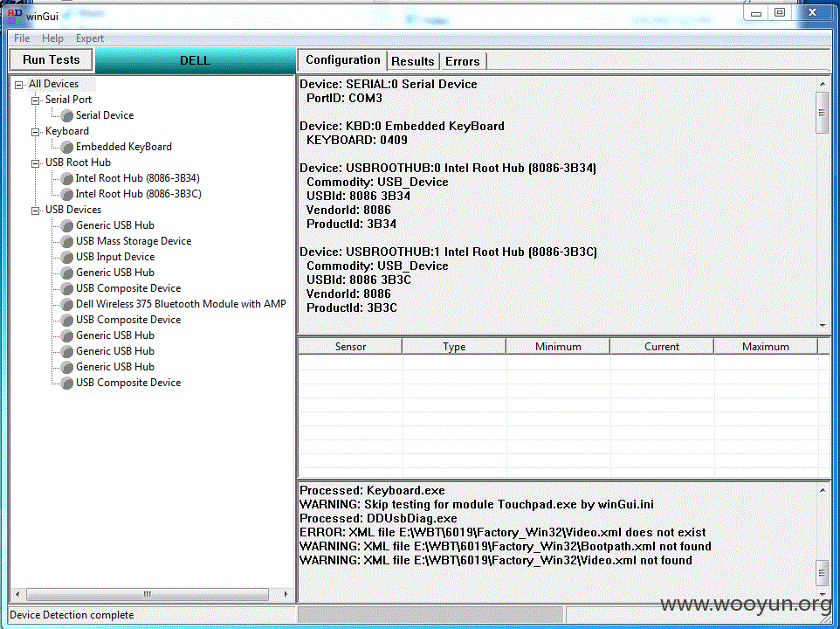840x629 pixels.
Task: Click 'Device Detection complete' status text
Action: tap(72, 614)
